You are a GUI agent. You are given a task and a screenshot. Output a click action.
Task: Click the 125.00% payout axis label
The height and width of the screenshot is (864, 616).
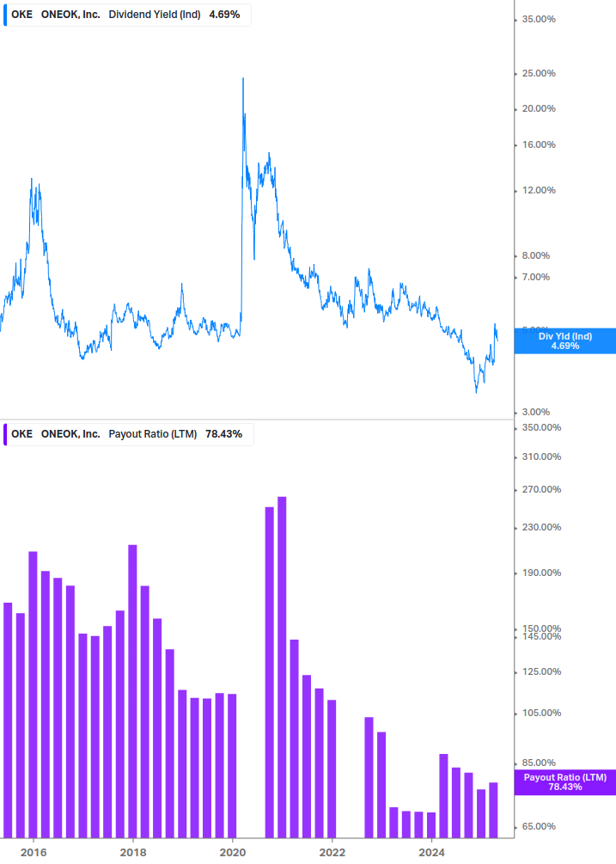coord(541,671)
